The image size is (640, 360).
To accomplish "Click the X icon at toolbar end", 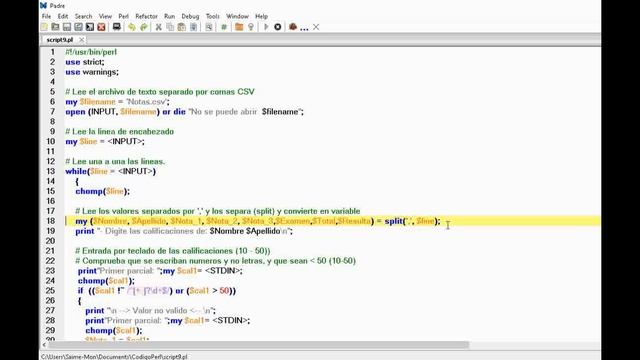I will click(x=316, y=27).
